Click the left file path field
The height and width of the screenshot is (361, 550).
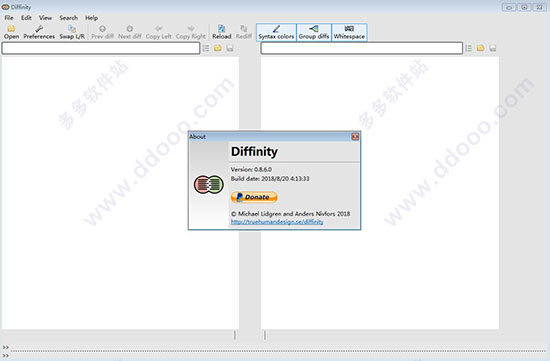101,48
